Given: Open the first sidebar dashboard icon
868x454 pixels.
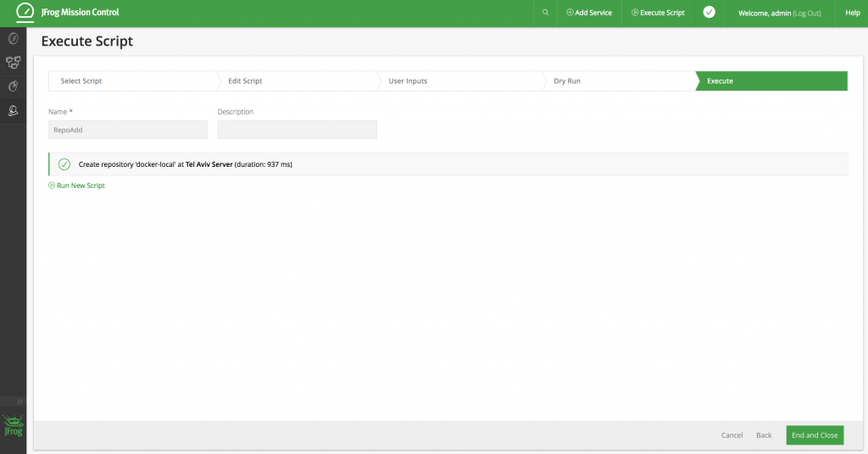Looking at the screenshot, I should pos(14,38).
